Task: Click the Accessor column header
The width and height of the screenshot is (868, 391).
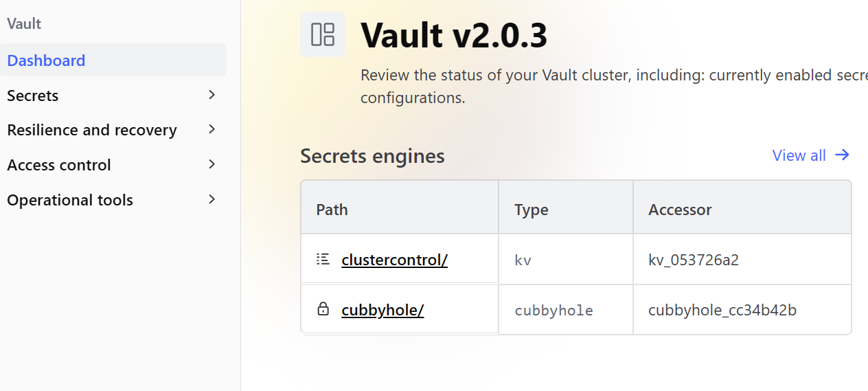Action: [680, 210]
